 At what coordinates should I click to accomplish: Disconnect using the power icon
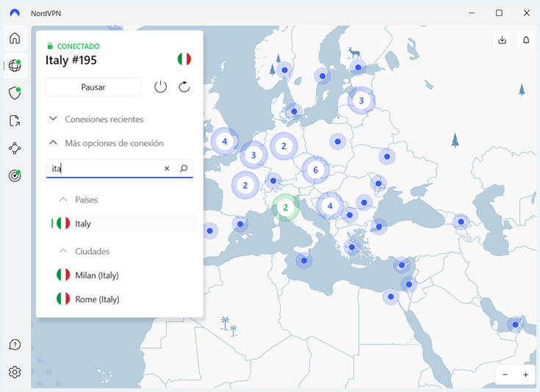[160, 87]
